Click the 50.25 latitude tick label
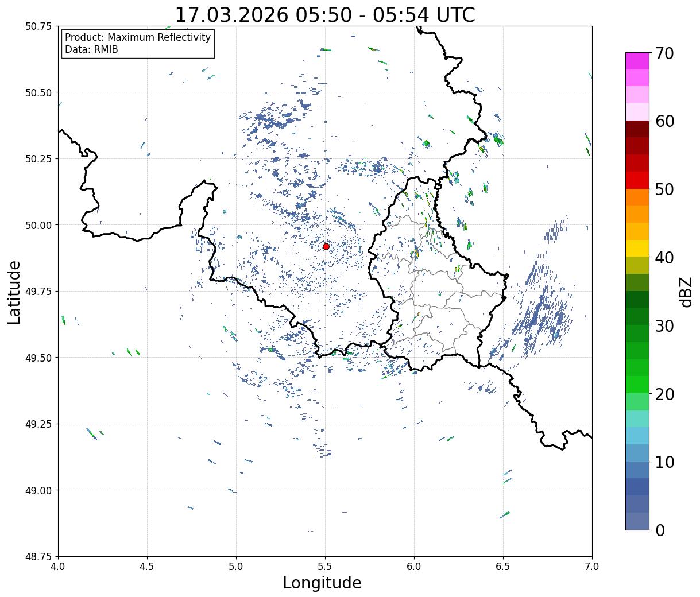Viewport: 700px width, 597px height. (x=38, y=159)
